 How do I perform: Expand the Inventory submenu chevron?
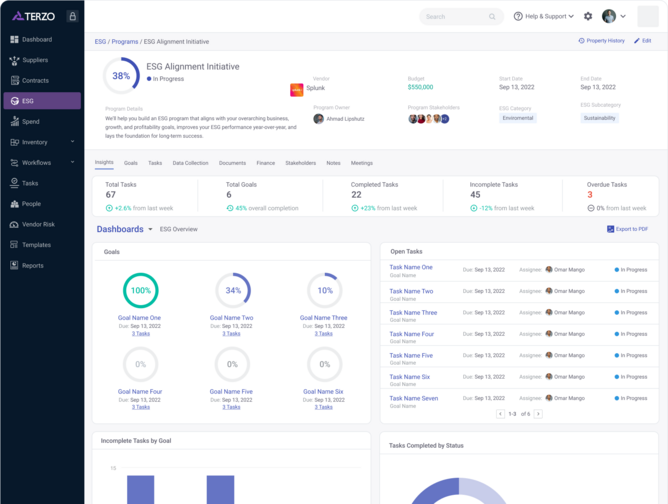72,141
